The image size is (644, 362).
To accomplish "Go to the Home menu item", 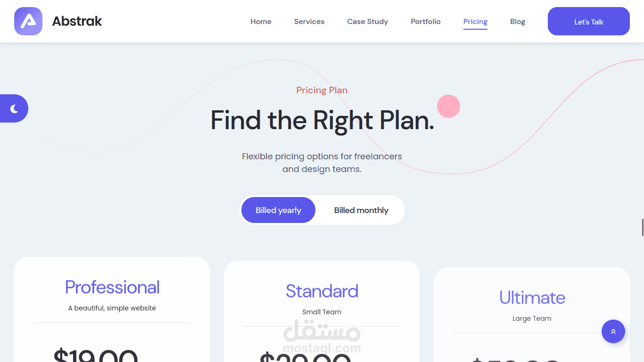I will click(261, 22).
